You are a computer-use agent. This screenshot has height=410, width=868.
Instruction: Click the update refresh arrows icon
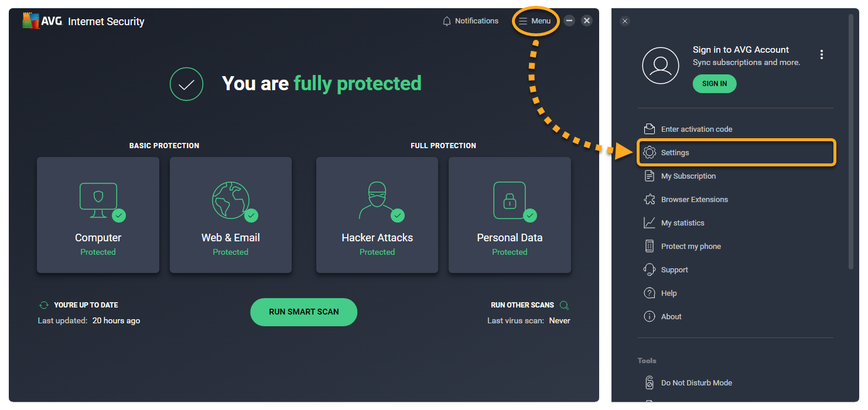43,305
